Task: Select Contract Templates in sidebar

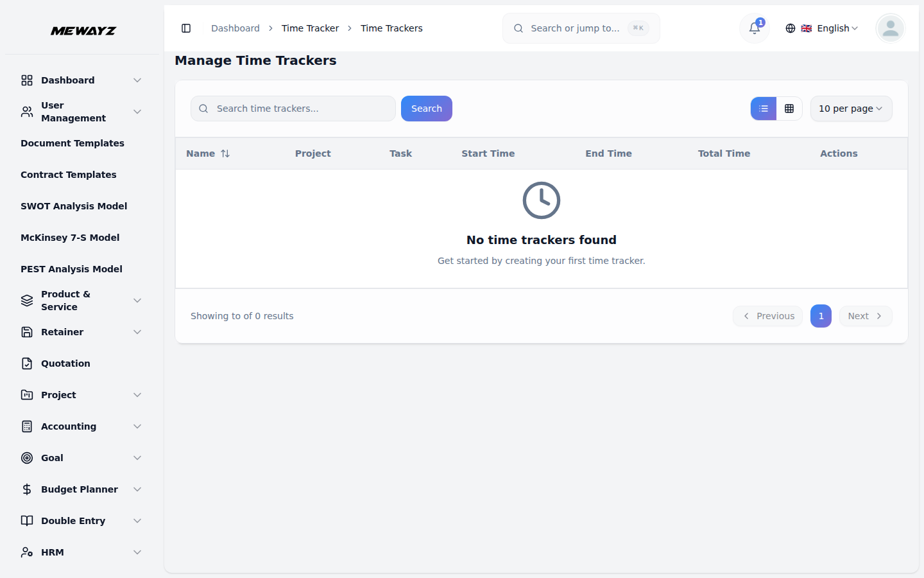Action: 68,174
